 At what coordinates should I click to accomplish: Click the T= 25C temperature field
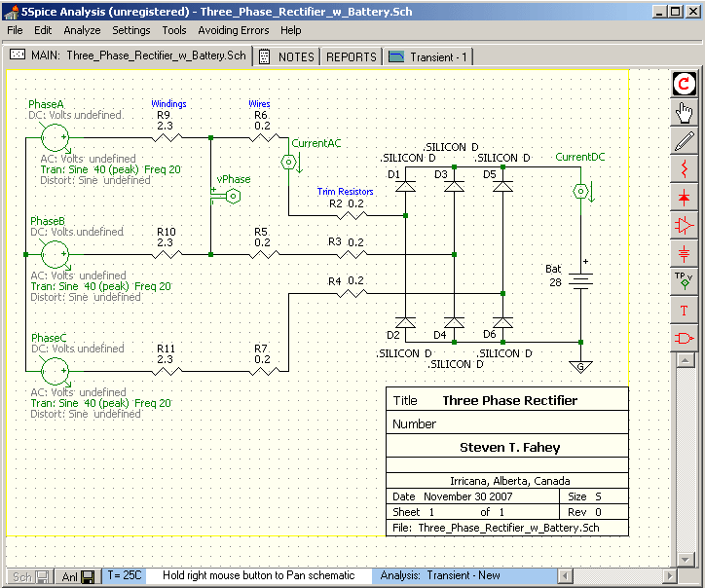pos(125,576)
